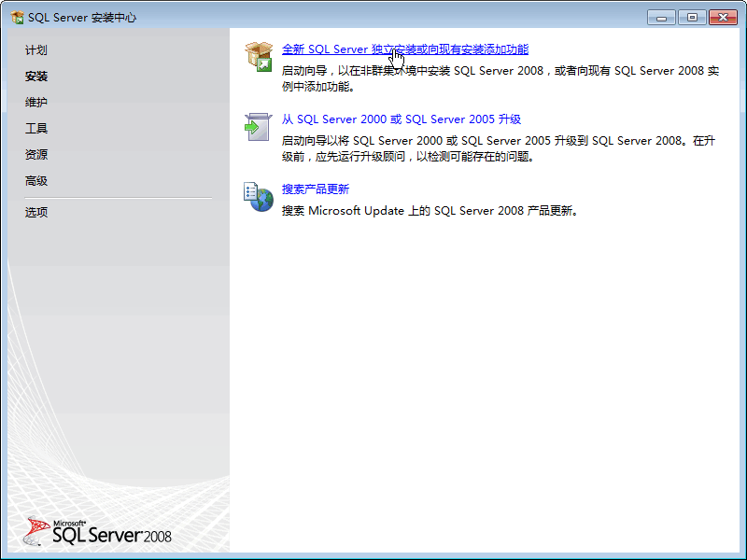The image size is (747, 560).
Task: Click the new standalone installation box icon
Action: click(259, 57)
